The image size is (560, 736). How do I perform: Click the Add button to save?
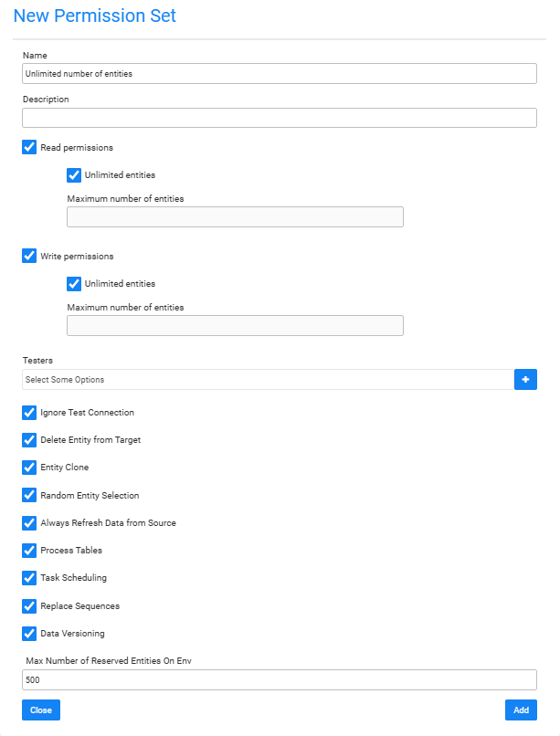521,710
